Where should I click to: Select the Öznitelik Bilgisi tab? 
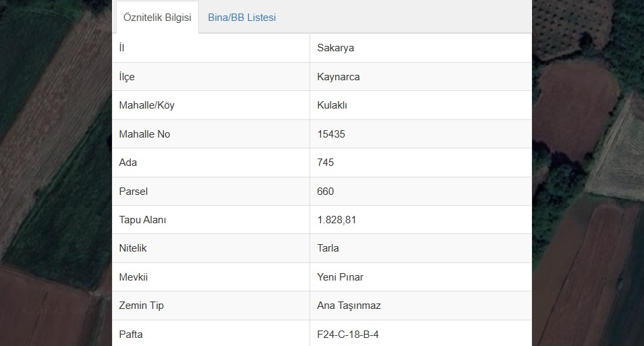tap(157, 18)
